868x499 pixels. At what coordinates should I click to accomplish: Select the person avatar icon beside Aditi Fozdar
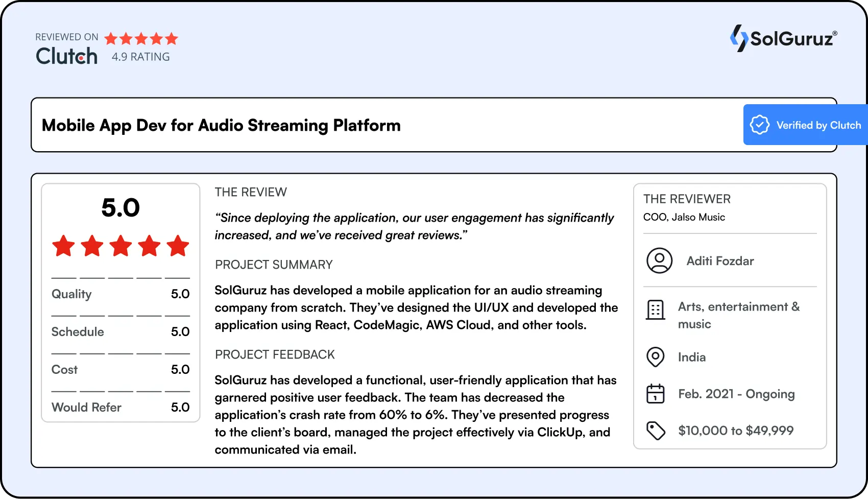tap(659, 260)
